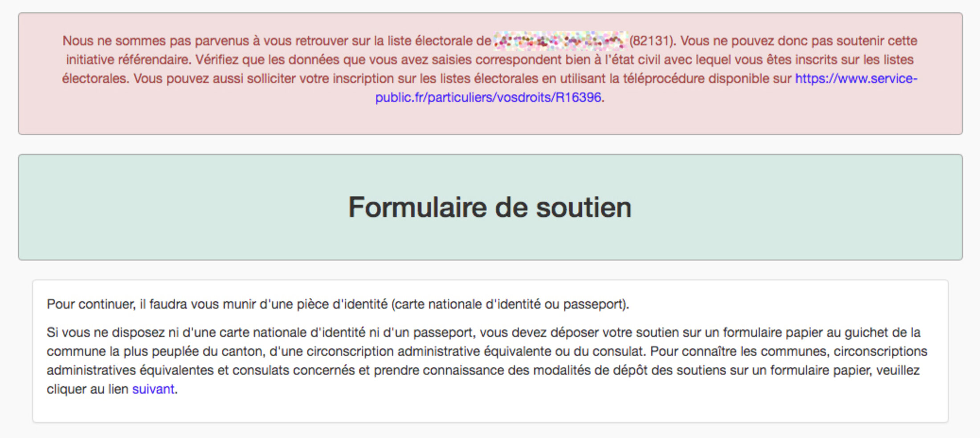Open the service-public.fr electoral registration link
Viewport: 980px width, 438px height.
point(488,97)
